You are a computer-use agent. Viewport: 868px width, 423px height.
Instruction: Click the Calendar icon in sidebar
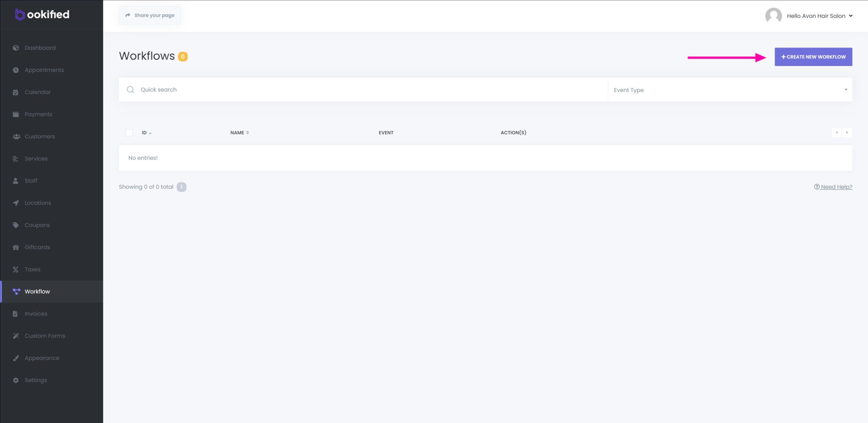16,92
